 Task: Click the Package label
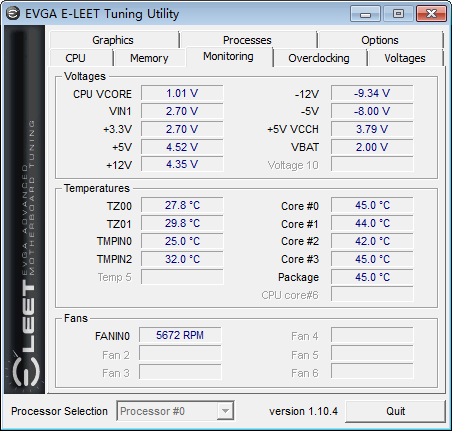pos(298,277)
